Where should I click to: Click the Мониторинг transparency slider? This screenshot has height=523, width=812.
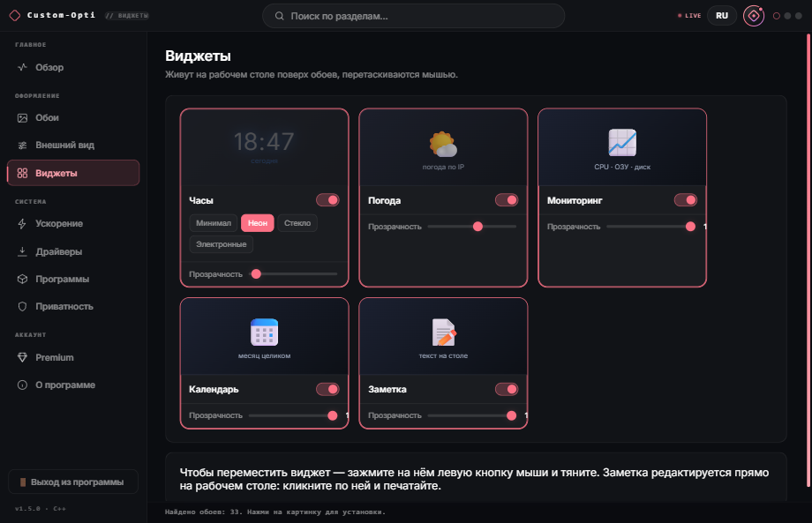click(x=651, y=227)
